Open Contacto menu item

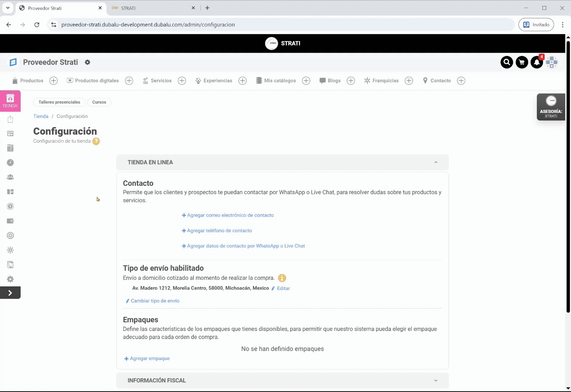coord(437,81)
